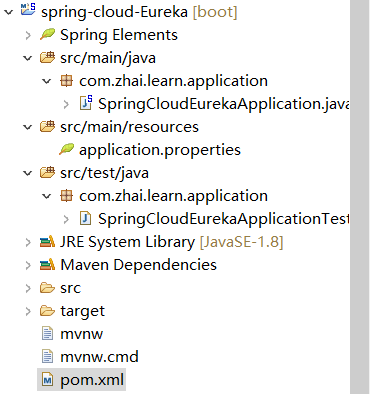
Task: Select com.zhai.learn.application label under src/main/java
Action: point(173,81)
